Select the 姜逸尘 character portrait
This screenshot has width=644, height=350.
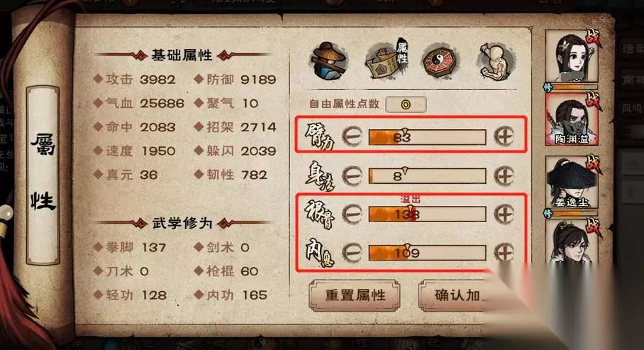pos(572,182)
